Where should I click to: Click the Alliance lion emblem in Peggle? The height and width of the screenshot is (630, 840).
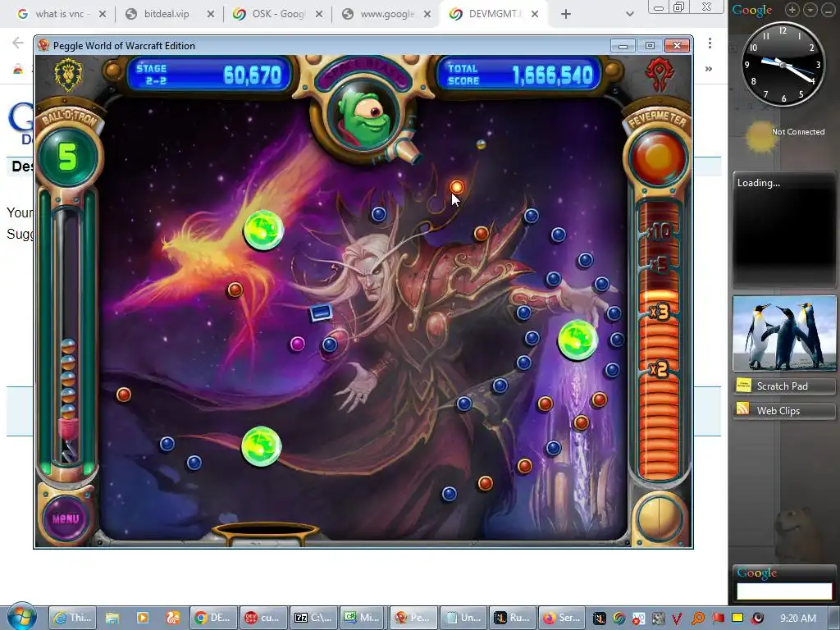68,74
